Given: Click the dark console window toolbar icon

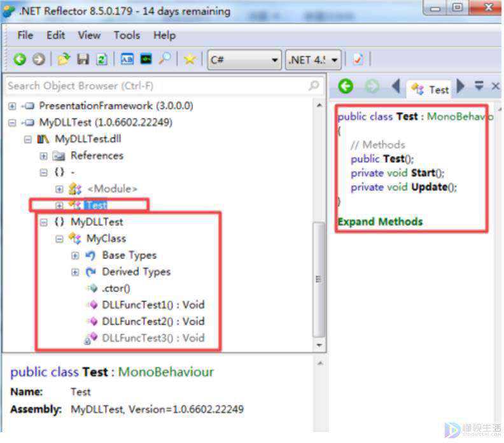Looking at the screenshot, I should [146, 59].
